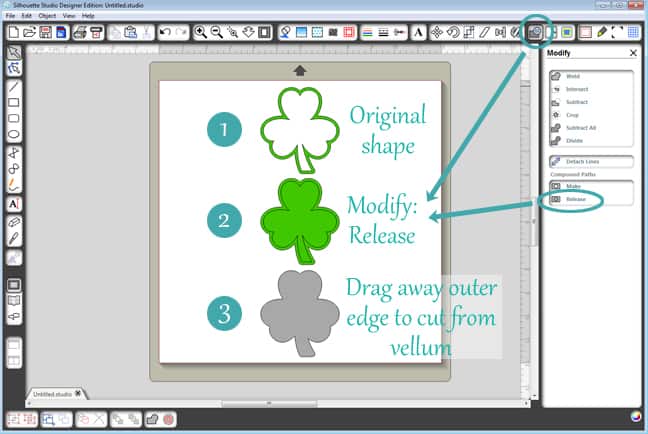Select the Rectangle drawing tool

(15, 102)
